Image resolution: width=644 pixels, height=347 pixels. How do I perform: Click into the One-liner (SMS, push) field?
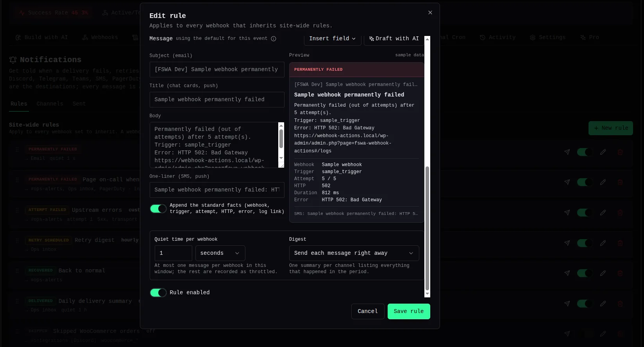click(x=217, y=190)
